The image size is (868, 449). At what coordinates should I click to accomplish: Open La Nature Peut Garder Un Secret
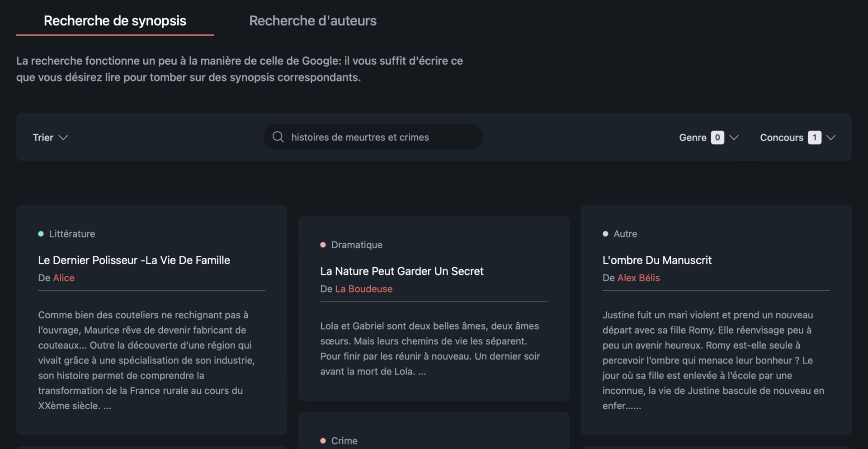401,271
